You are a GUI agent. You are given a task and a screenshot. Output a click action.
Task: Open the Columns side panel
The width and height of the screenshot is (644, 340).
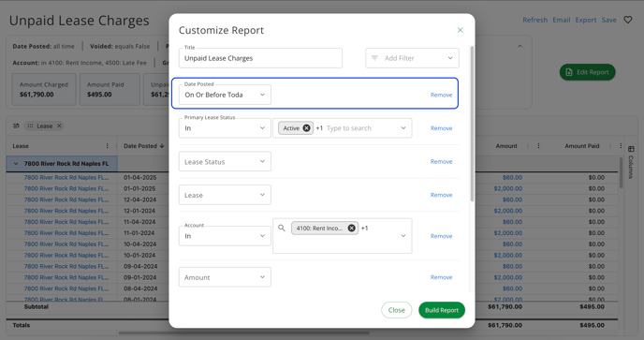[x=631, y=162]
